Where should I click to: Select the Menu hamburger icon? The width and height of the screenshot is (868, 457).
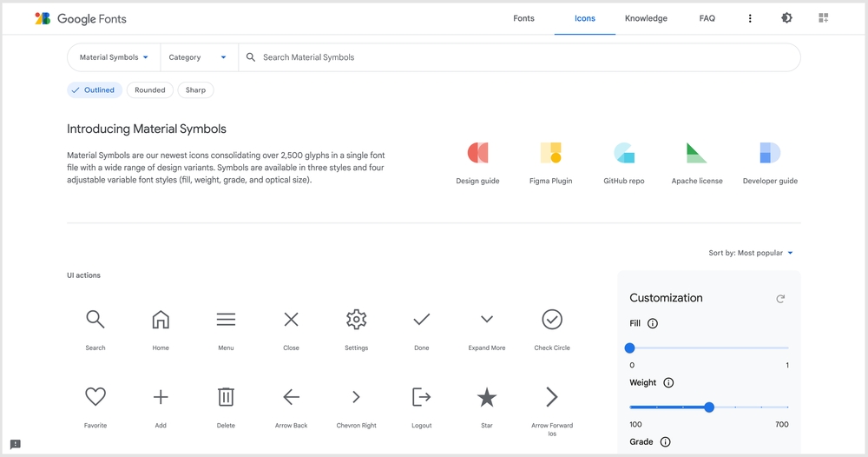[x=226, y=319]
